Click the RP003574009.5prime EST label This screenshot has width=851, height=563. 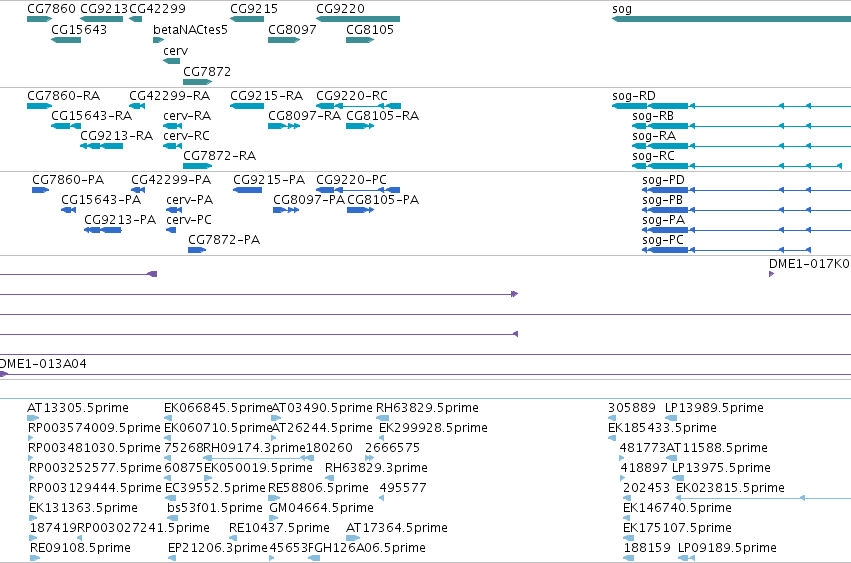click(x=94, y=428)
